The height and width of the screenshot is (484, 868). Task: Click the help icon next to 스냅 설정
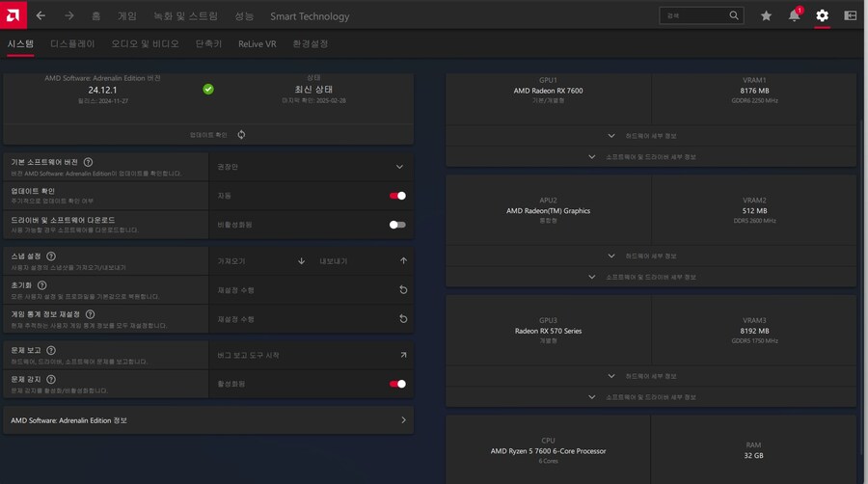[50, 256]
